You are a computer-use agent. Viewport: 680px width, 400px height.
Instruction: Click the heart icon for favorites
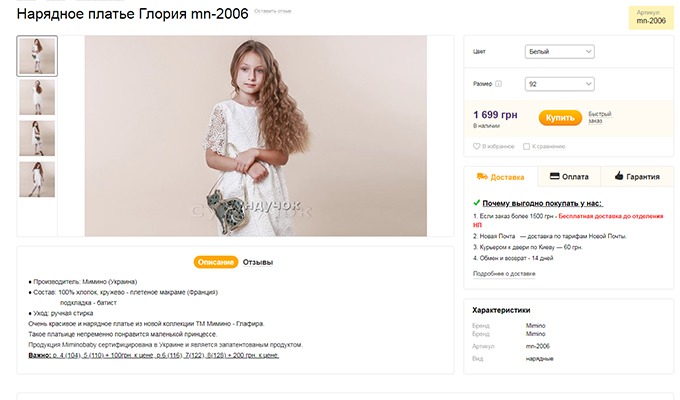coord(476,146)
